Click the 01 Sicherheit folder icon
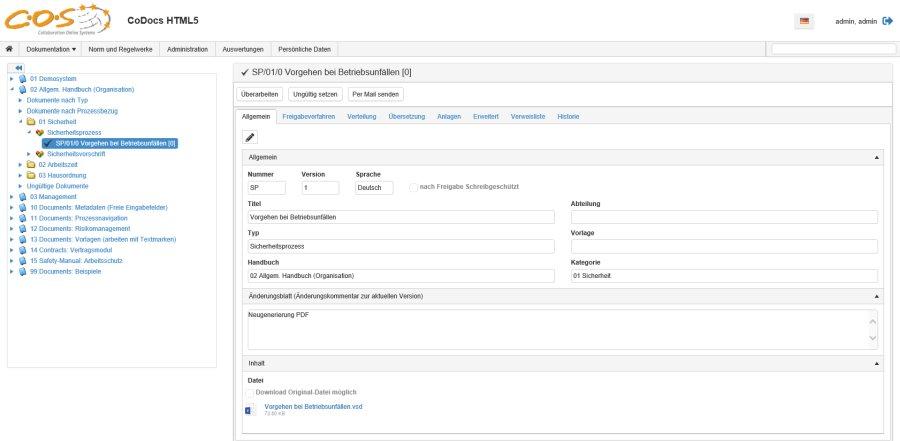Screen dimensions: 900x441 (x=32, y=121)
